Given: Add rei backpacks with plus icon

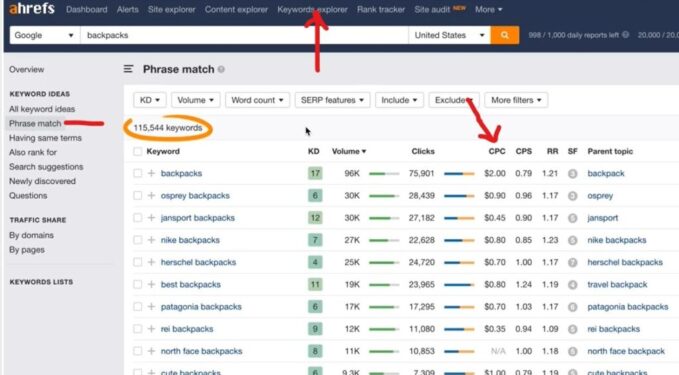Looking at the screenshot, I should point(151,329).
